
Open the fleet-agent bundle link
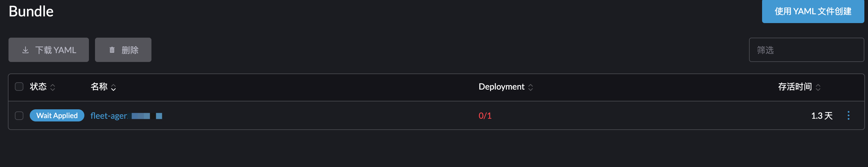tap(126, 116)
